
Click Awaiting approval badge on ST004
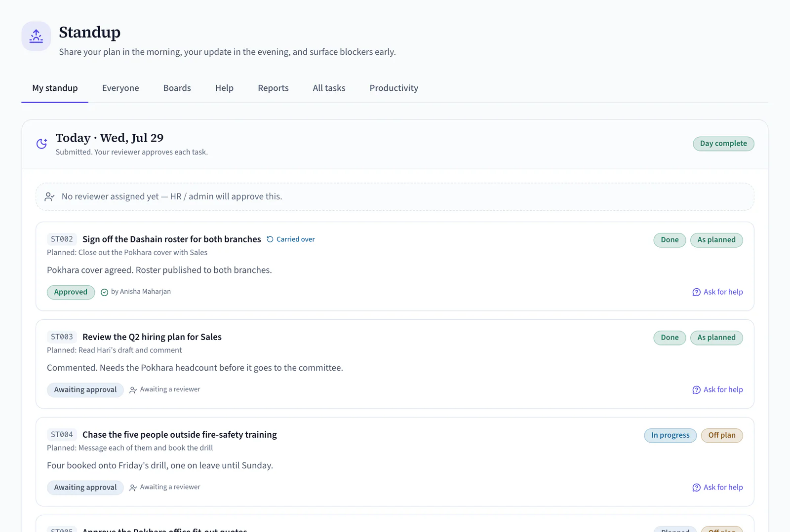pyautogui.click(x=85, y=488)
